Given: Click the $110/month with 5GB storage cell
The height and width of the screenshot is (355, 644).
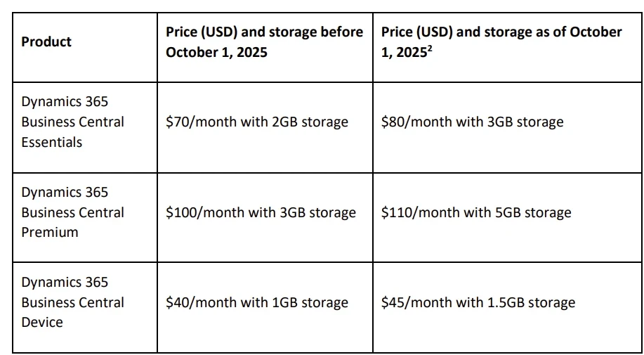Looking at the screenshot, I should point(476,212).
